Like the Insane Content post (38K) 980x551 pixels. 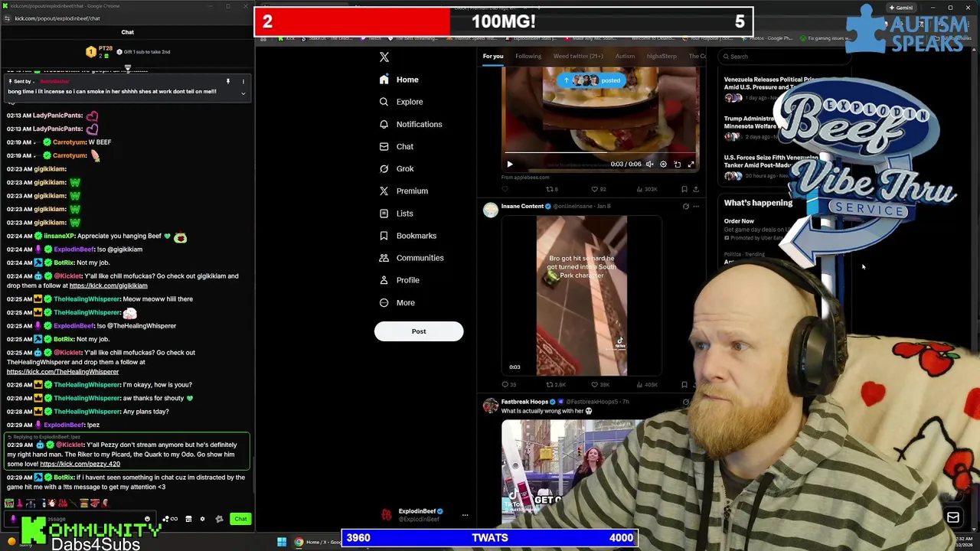point(599,384)
